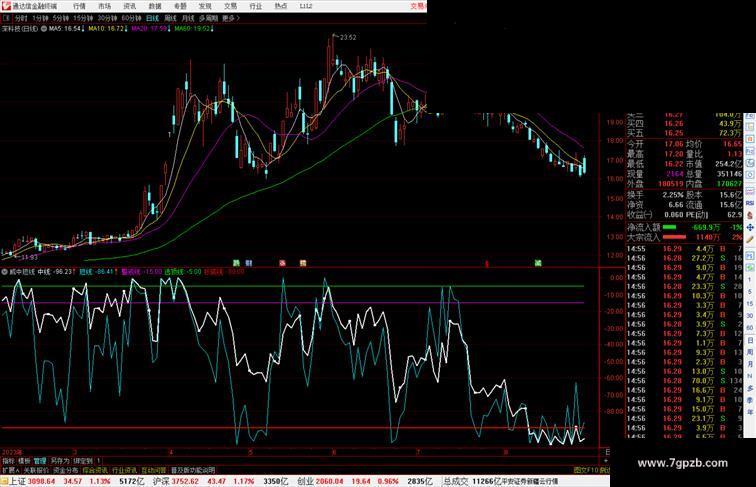The image size is (756, 487).
Task: Click the 通达信 application logo icon
Action: pos(5,6)
